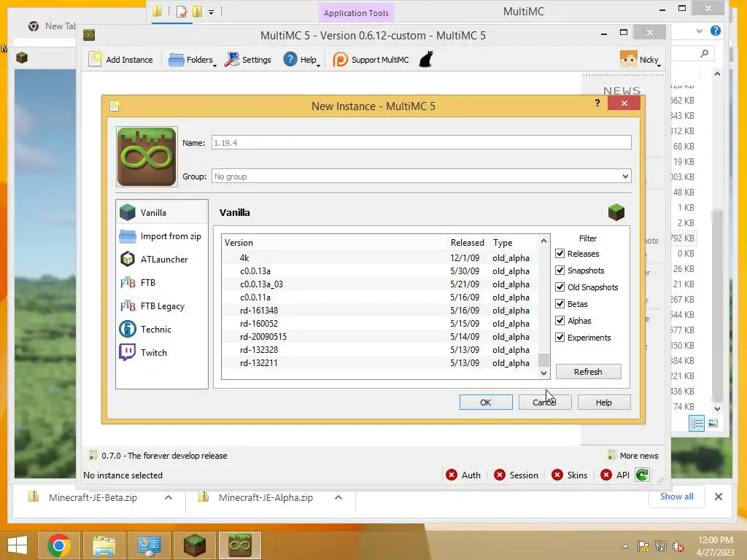Select Technic modpack source
Screen dimensions: 747x560
pyautogui.click(x=161, y=329)
